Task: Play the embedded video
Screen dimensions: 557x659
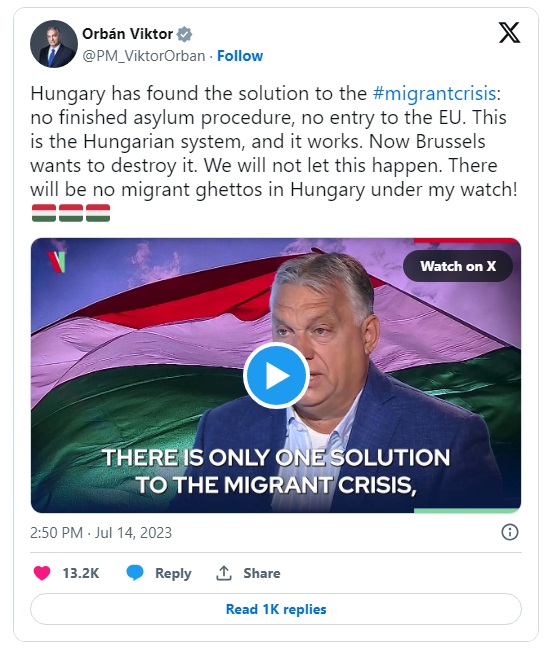Action: point(276,375)
